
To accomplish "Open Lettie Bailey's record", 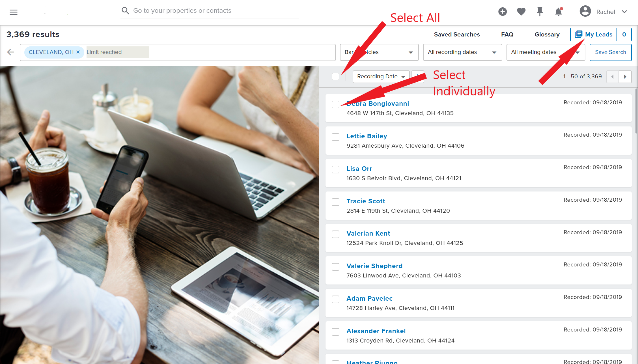I will (x=367, y=136).
